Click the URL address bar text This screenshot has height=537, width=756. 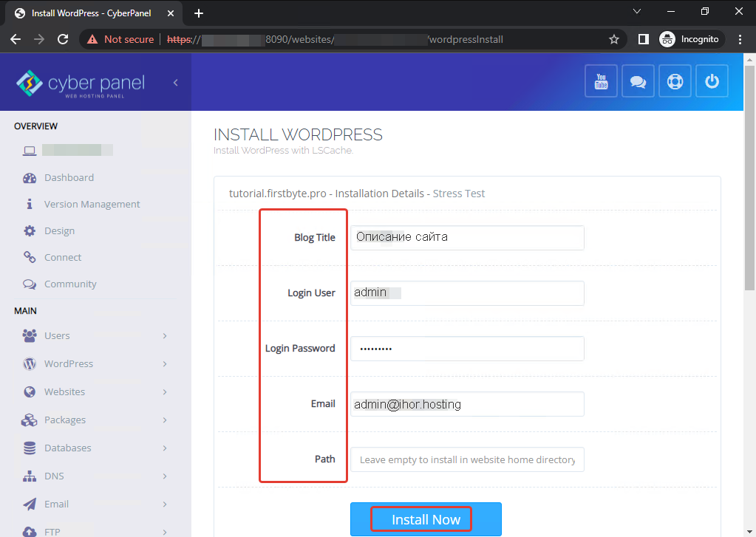[335, 39]
